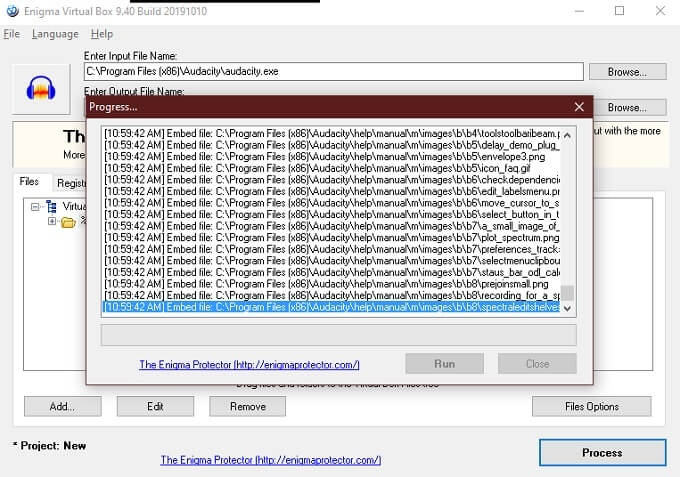The image size is (680, 477).
Task: Open Files Options
Action: coord(592,406)
